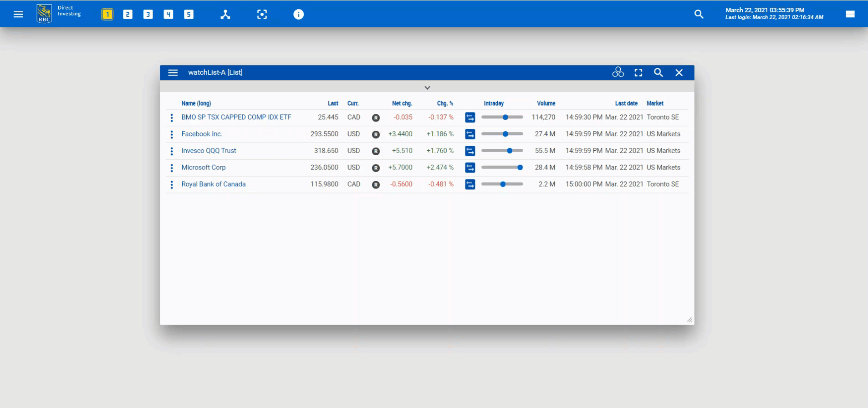The image size is (868, 408).
Task: Open the linking network icon in top bar
Action: coord(225,15)
